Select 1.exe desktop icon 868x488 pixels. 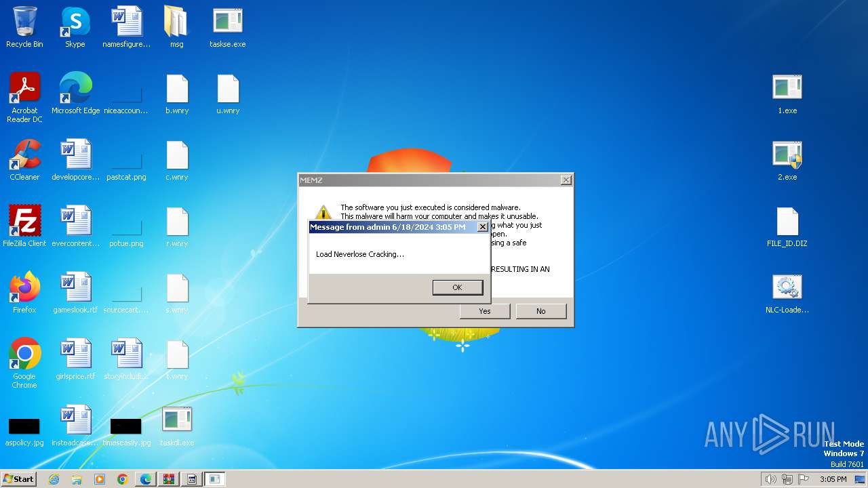point(787,94)
